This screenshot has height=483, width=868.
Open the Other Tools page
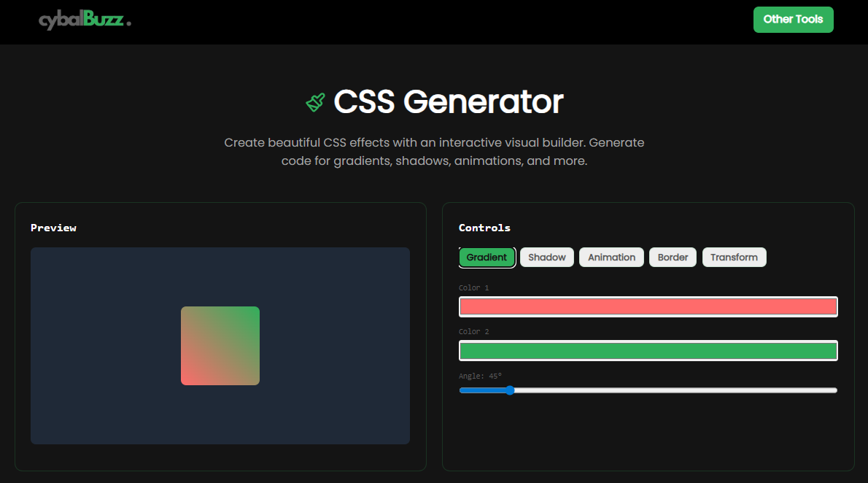coord(793,20)
